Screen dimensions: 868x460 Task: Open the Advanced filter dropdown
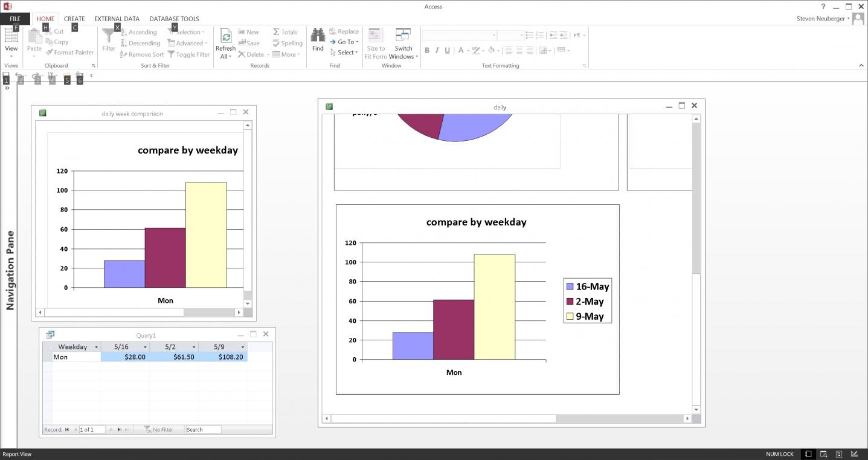click(188, 43)
